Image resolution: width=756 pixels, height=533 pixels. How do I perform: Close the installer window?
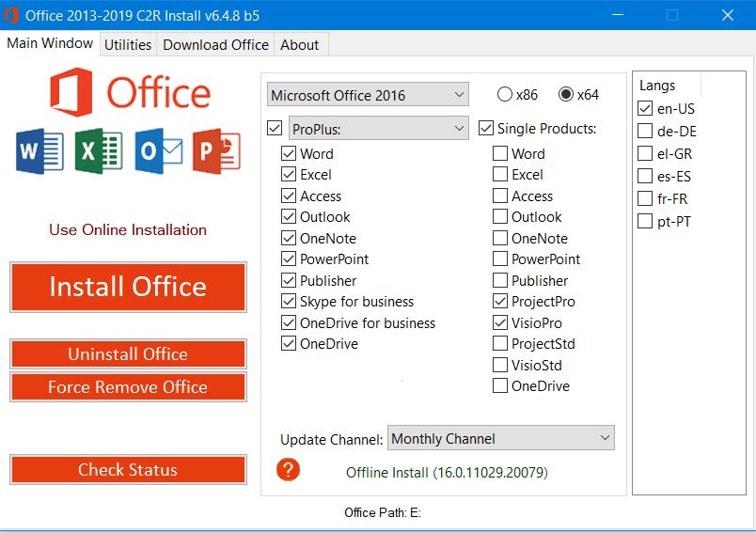tap(728, 15)
